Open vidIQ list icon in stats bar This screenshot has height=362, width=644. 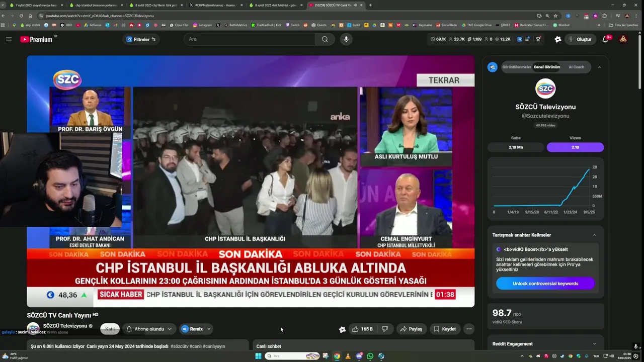coord(527,39)
